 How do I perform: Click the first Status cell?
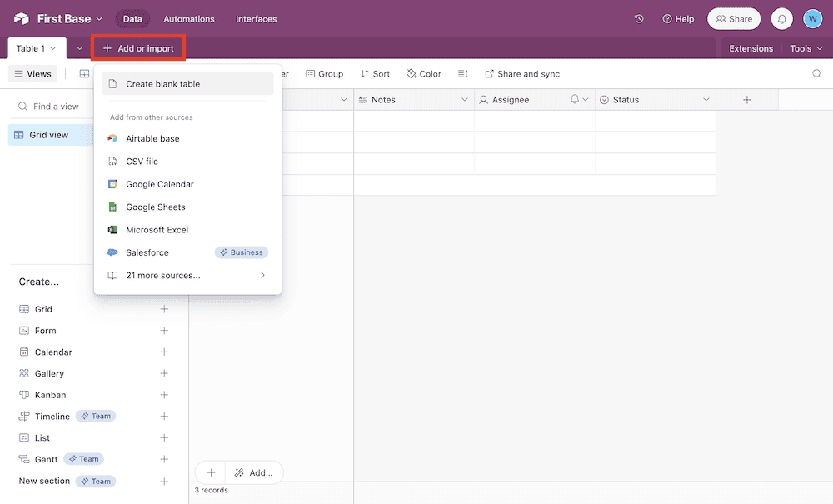click(x=655, y=121)
